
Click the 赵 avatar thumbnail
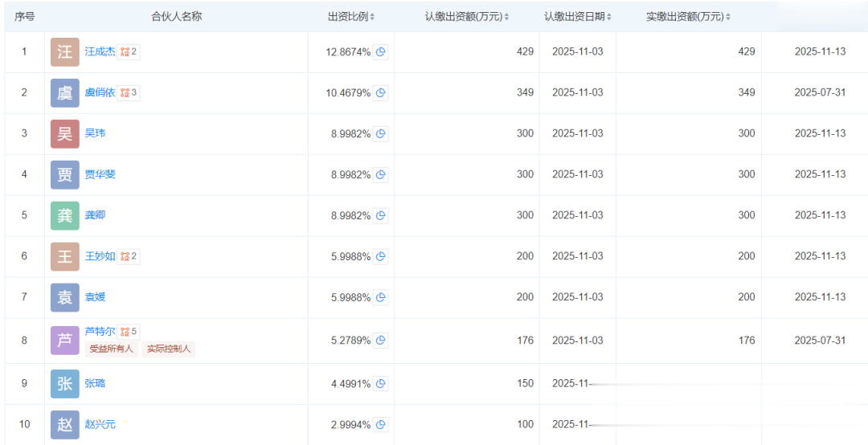[65, 425]
